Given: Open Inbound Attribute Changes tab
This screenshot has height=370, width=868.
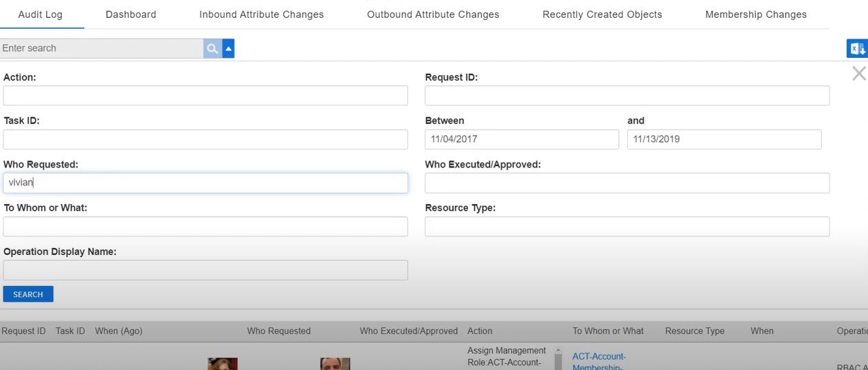Looking at the screenshot, I should [x=261, y=14].
